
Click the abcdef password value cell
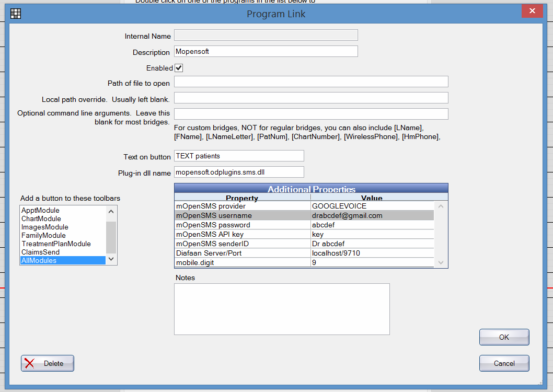373,225
